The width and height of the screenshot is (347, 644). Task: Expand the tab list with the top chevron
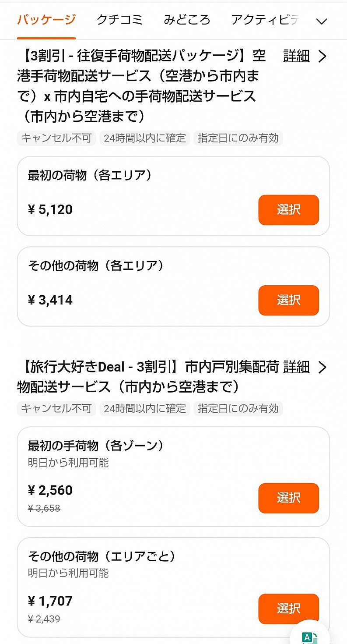[x=322, y=21]
